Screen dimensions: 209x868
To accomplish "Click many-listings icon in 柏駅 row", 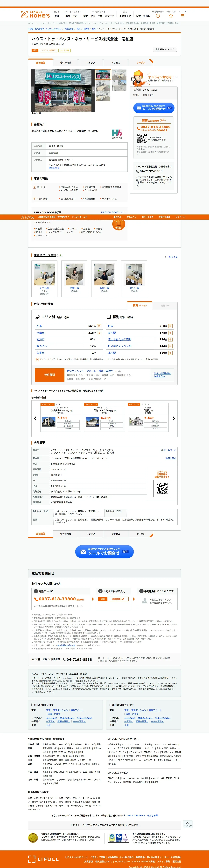I will (x=170, y=326).
